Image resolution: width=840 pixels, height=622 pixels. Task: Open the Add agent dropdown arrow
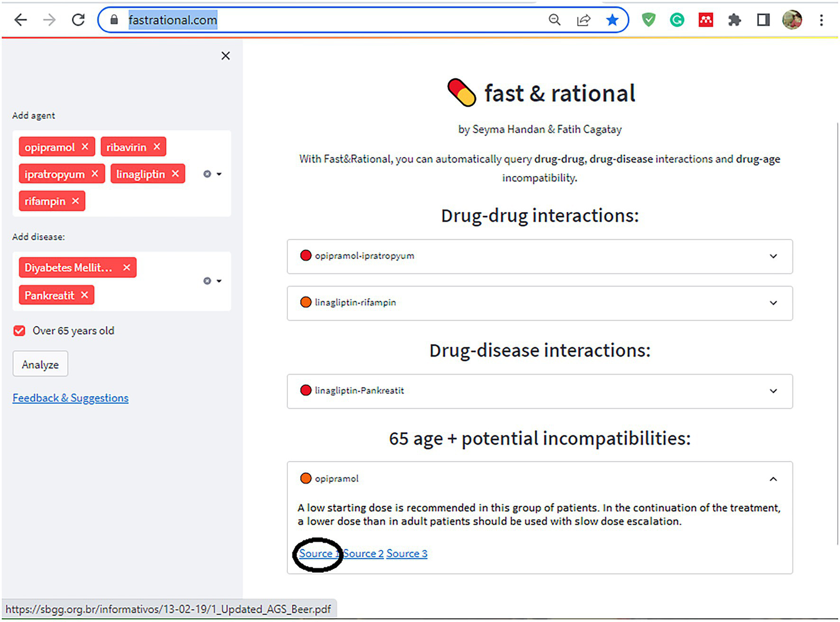pyautogui.click(x=219, y=174)
